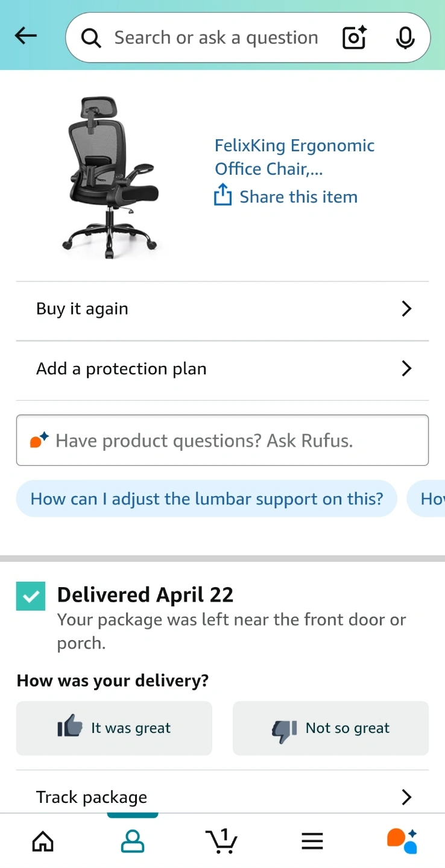Viewport: 445px width, 868px height.
Task: Open the hamburger menu icon
Action: point(312,841)
